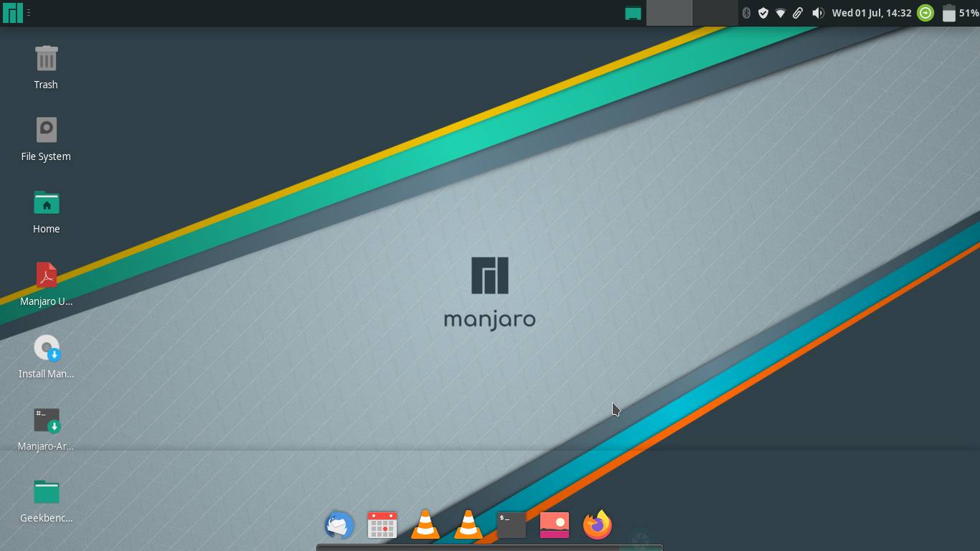Launch Thunderbird from the dock

(339, 524)
